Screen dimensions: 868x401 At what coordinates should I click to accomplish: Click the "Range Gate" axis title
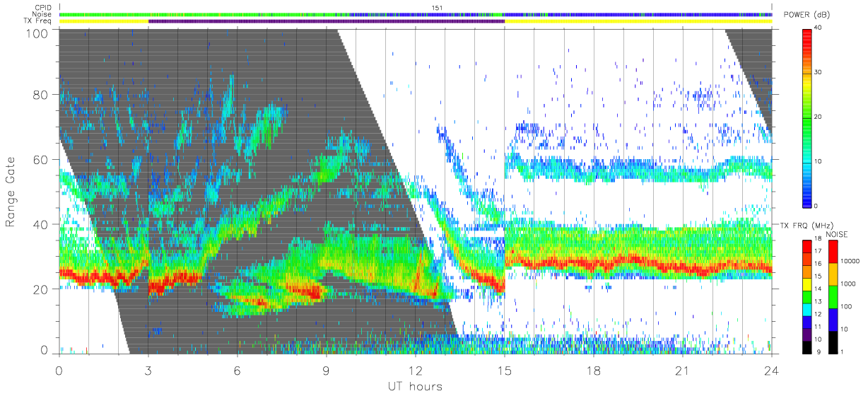tap(11, 192)
